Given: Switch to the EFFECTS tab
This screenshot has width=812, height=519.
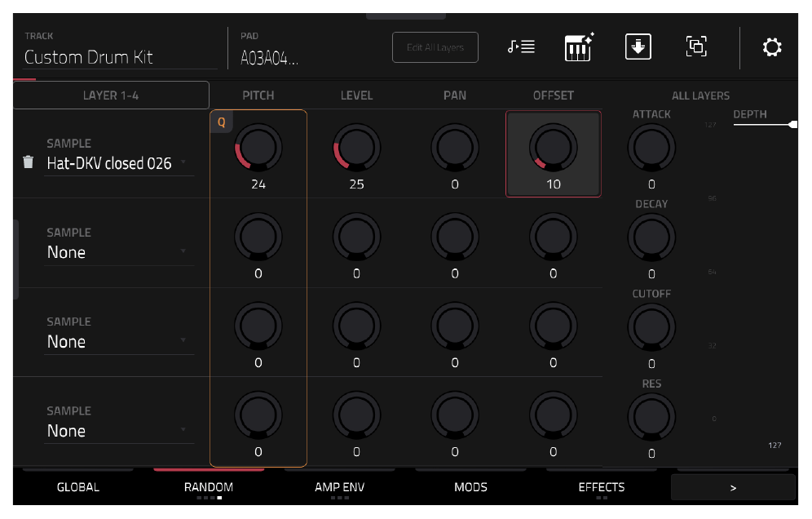Looking at the screenshot, I should [x=602, y=487].
